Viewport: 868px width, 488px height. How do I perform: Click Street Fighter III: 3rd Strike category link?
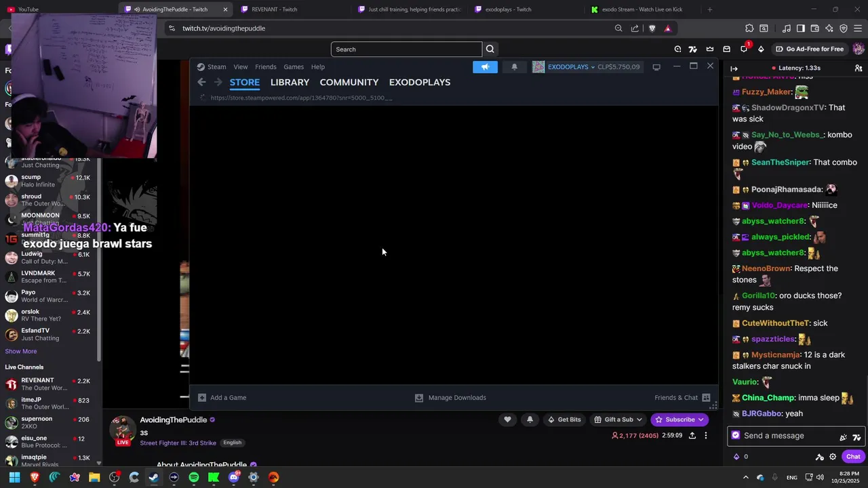coord(178,443)
